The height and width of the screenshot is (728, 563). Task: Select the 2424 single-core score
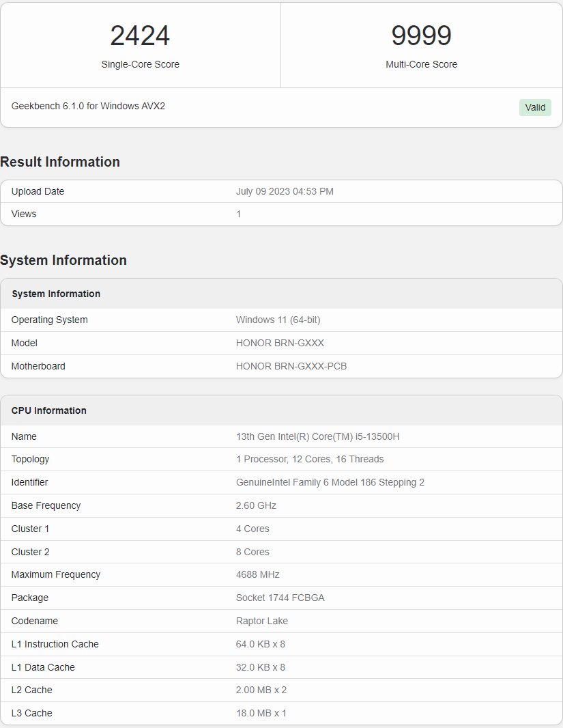click(x=140, y=36)
